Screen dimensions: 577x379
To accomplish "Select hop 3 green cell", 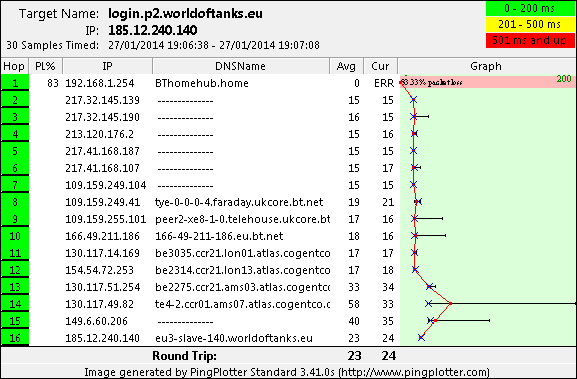I will click(x=15, y=117).
